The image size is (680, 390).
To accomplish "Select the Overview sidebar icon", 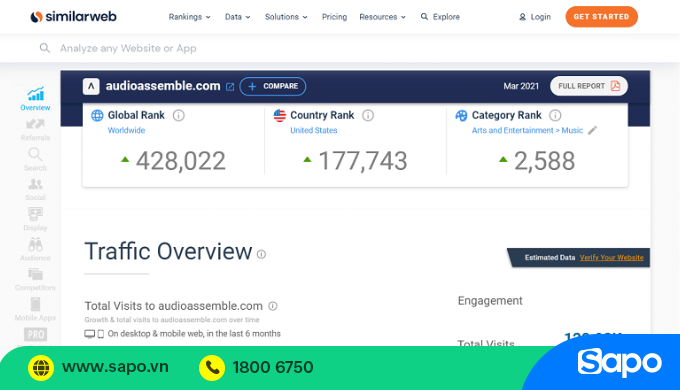I will pyautogui.click(x=35, y=99).
